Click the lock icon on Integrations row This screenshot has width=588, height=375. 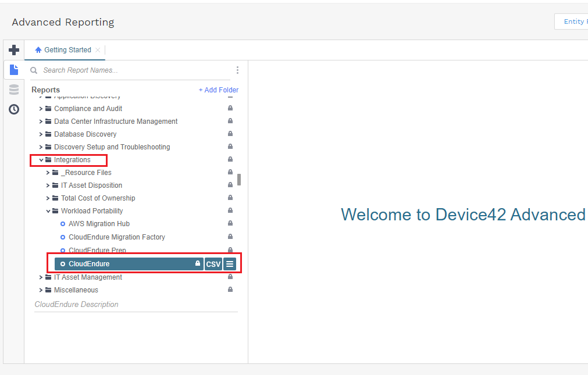pos(230,159)
